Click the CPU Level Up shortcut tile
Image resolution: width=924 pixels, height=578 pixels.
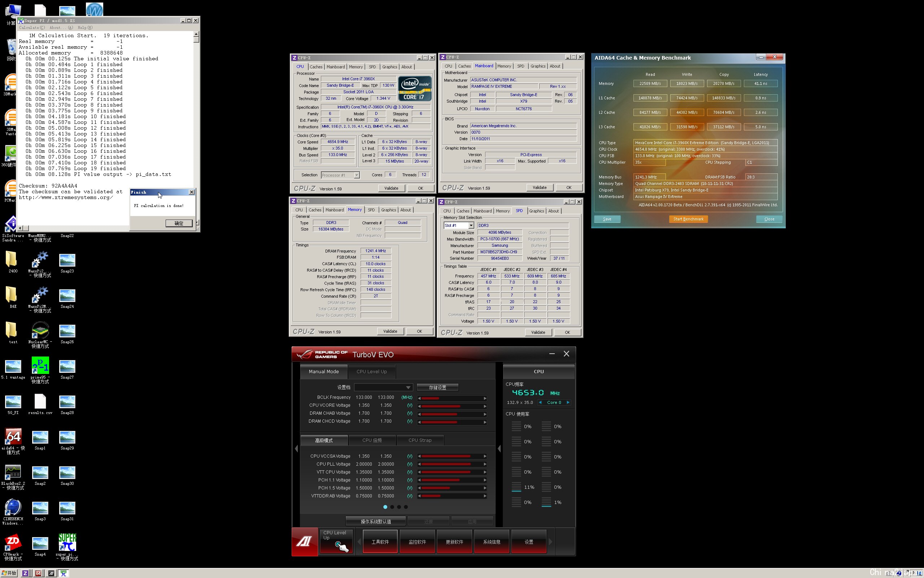click(x=336, y=541)
